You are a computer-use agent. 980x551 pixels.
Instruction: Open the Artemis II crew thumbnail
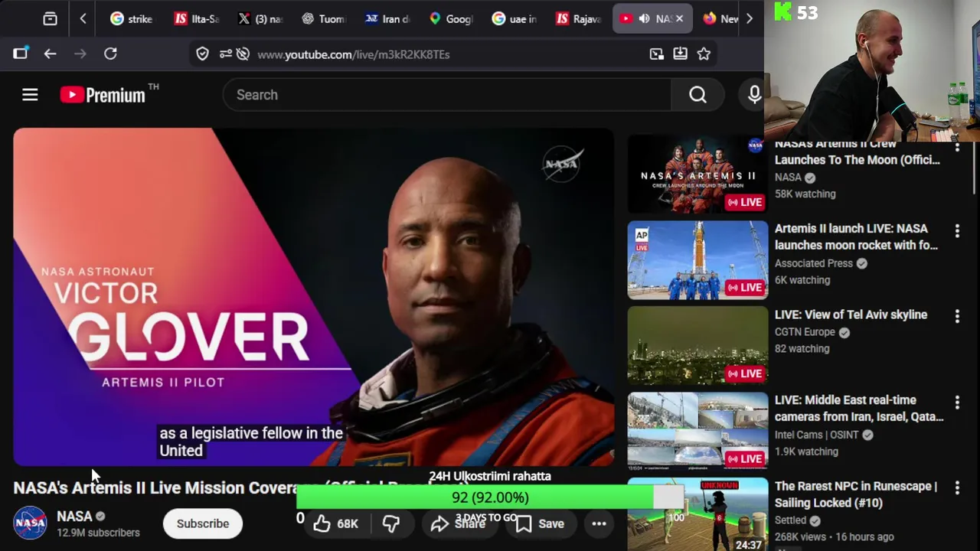697,174
